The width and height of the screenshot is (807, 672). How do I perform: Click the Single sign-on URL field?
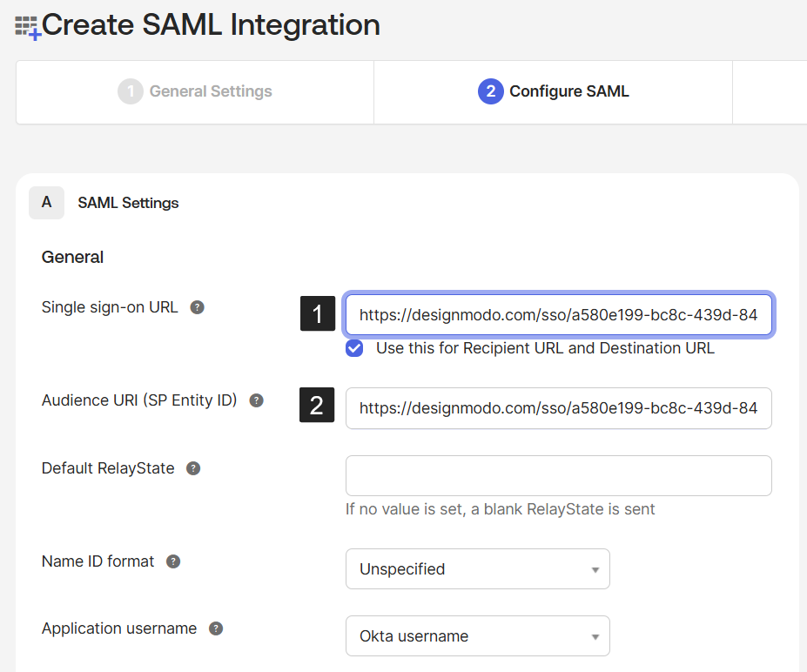pos(558,314)
